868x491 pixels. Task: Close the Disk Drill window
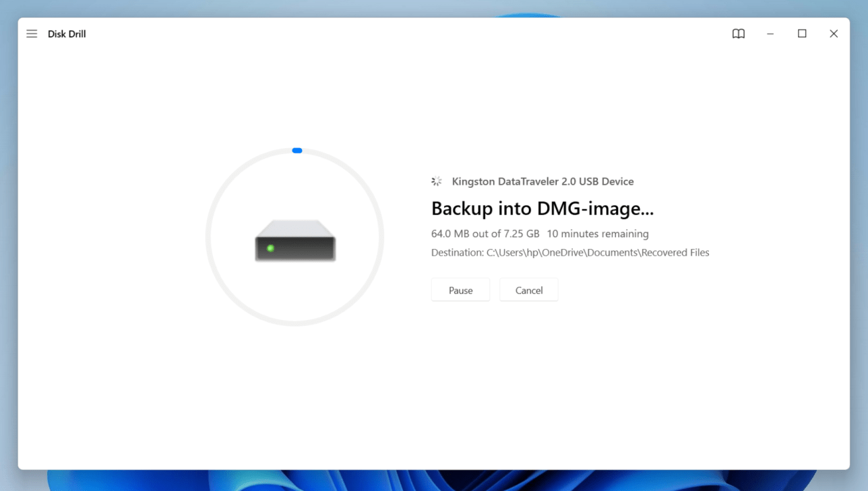834,34
